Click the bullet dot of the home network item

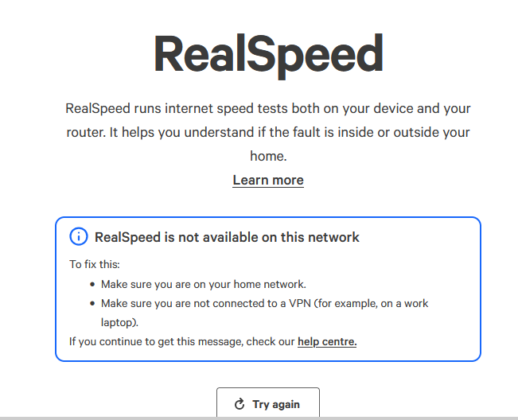[92, 284]
